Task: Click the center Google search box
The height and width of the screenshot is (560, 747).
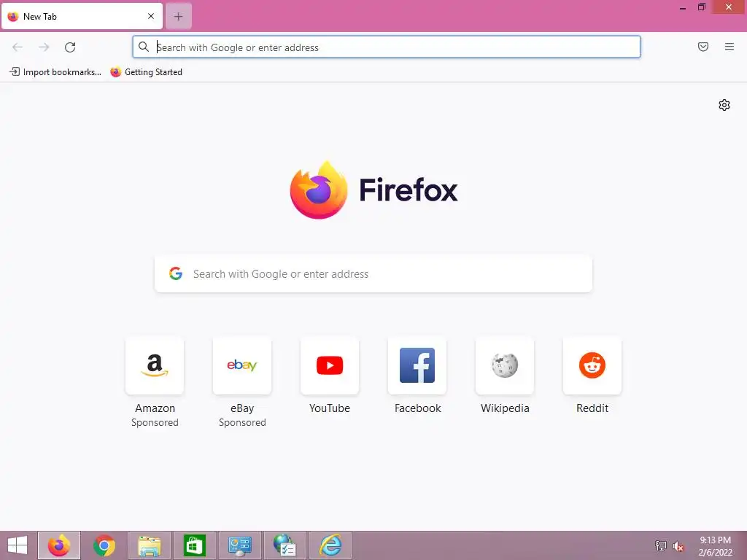Action: click(x=373, y=274)
